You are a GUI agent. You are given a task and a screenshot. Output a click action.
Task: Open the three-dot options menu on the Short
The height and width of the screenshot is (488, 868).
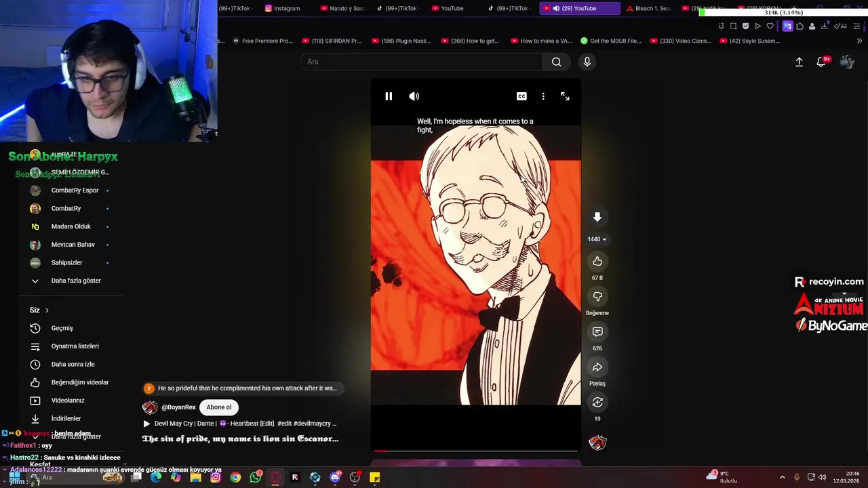tap(543, 96)
